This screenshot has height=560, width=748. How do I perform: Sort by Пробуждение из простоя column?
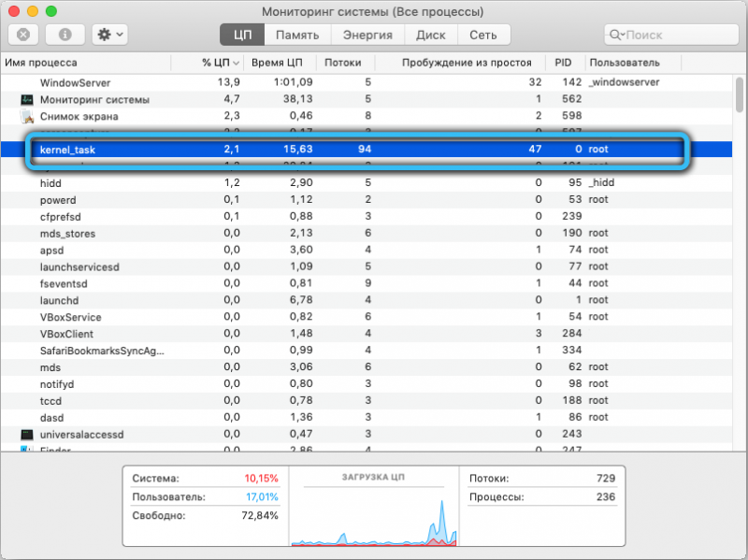click(460, 63)
